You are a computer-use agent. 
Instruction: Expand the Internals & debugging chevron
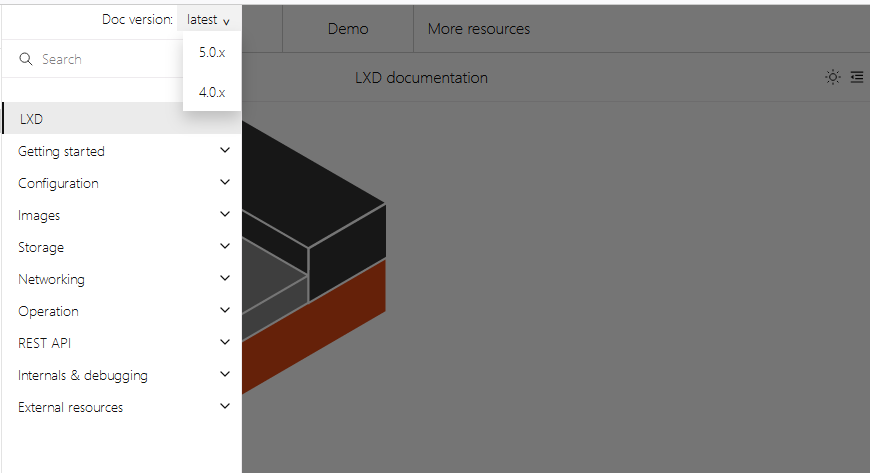(x=225, y=374)
